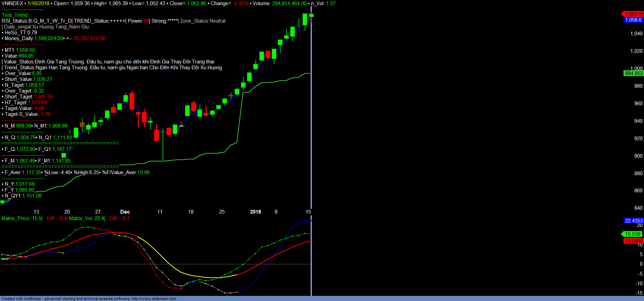Click the 2018 year label on time axis
Image resolution: width=644 pixels, height=301 pixels.
256,212
